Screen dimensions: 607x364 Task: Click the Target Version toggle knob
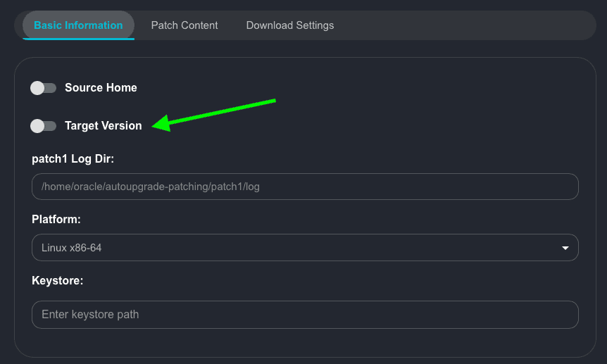coord(38,126)
